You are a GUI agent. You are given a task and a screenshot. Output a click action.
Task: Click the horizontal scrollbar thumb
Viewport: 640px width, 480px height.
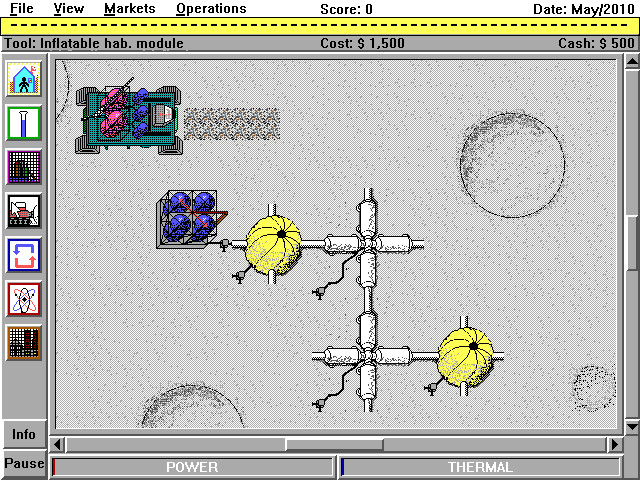[x=334, y=444]
